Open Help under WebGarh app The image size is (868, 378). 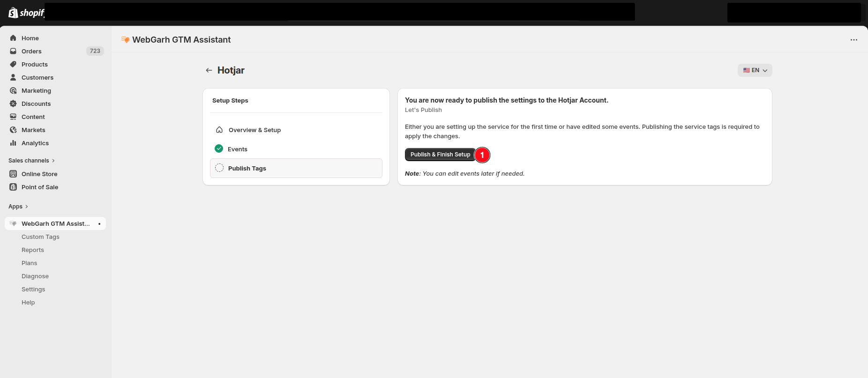tap(28, 302)
